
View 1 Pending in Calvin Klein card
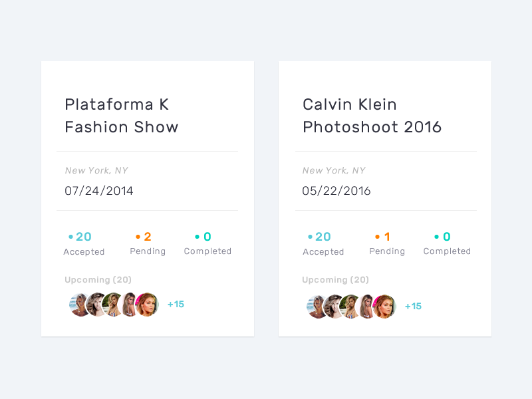[x=387, y=243]
